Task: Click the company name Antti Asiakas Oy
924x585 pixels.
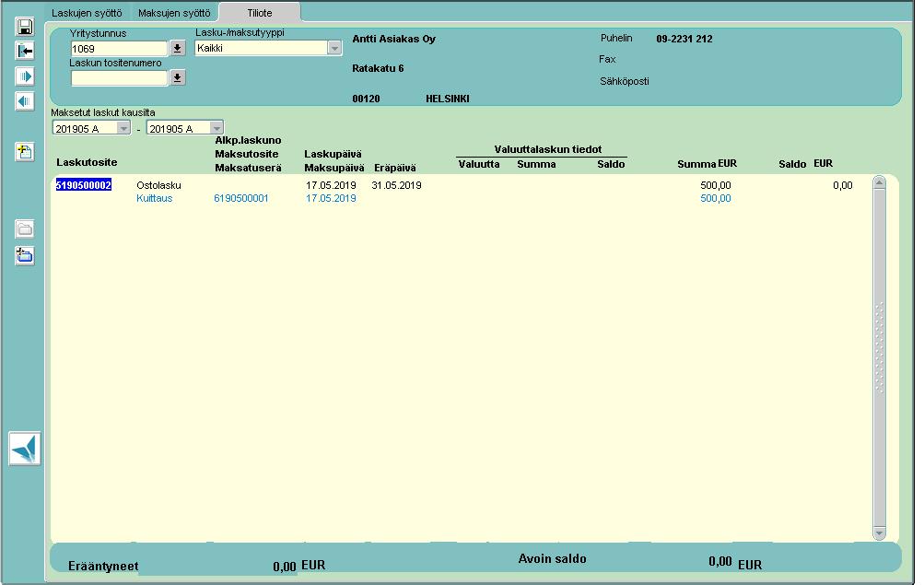Action: [x=393, y=39]
